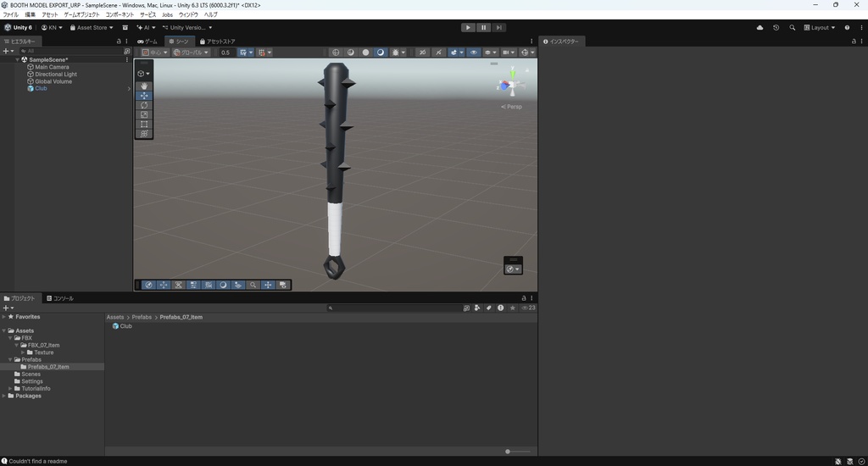Toggle scene audio mute
Viewport: 868px width, 466px height.
[x=438, y=53]
